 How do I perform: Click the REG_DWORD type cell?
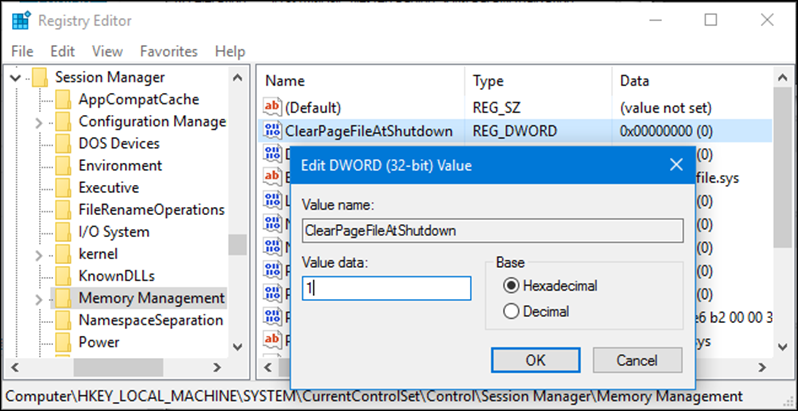515,131
